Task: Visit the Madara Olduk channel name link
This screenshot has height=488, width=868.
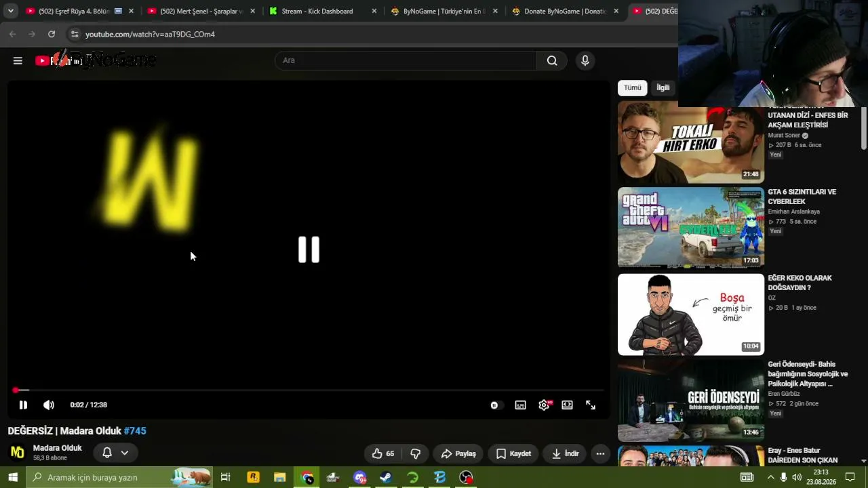Action: (58, 448)
